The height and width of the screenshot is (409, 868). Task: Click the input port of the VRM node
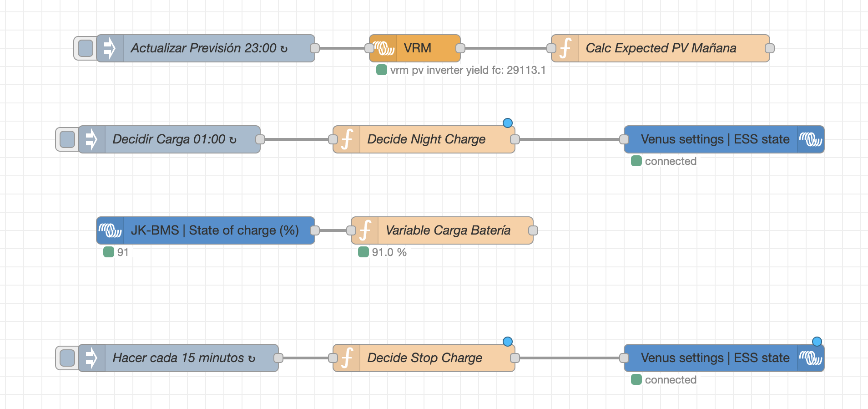[x=369, y=48]
